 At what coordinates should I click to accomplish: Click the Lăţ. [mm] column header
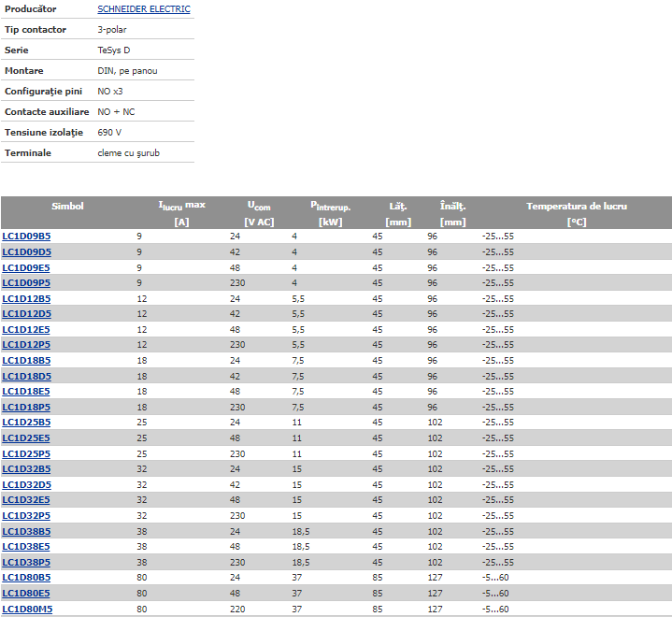point(398,213)
